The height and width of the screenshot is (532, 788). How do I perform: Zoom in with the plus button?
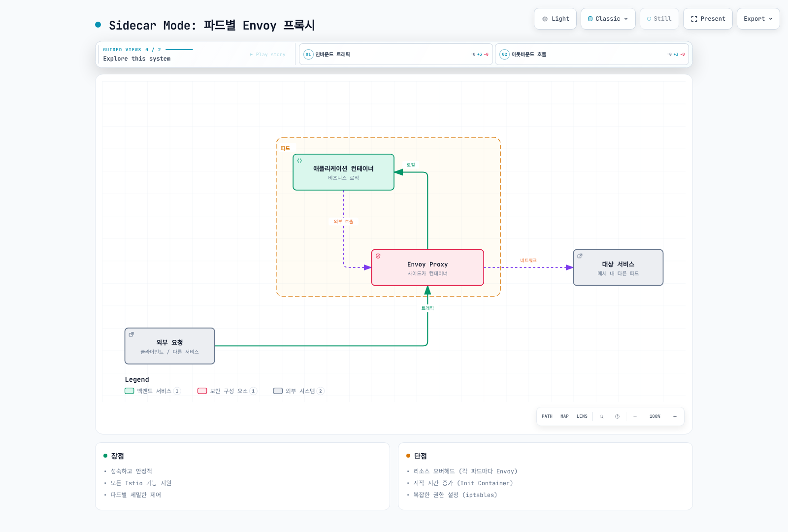[675, 416]
